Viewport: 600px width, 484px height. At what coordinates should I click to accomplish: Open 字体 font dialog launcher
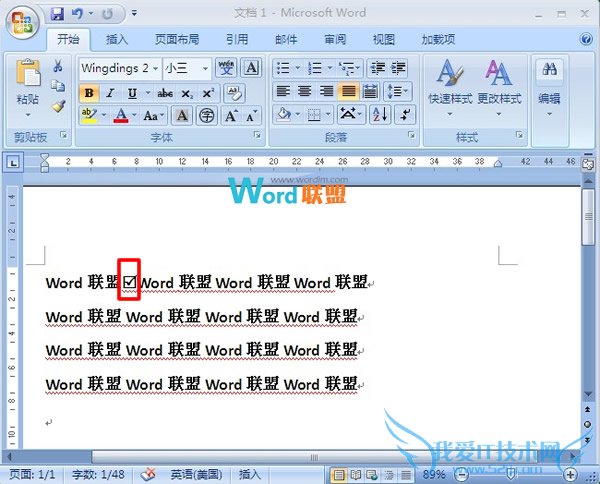coord(258,135)
